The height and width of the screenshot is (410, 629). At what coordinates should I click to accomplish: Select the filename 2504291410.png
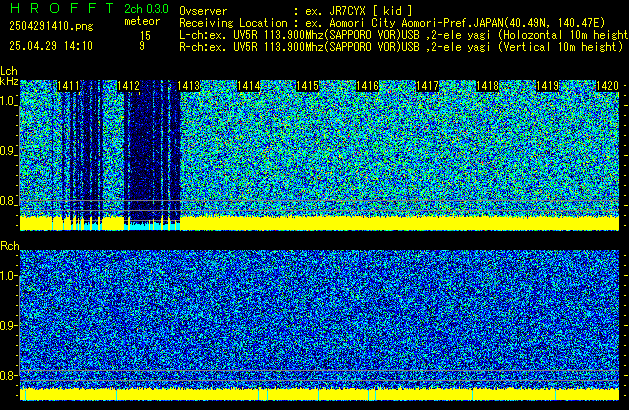point(51,26)
